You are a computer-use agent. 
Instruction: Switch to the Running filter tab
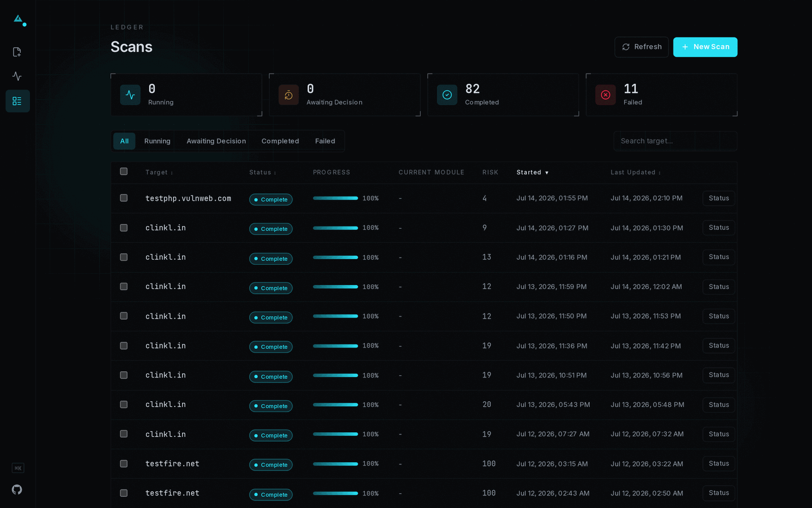point(157,141)
